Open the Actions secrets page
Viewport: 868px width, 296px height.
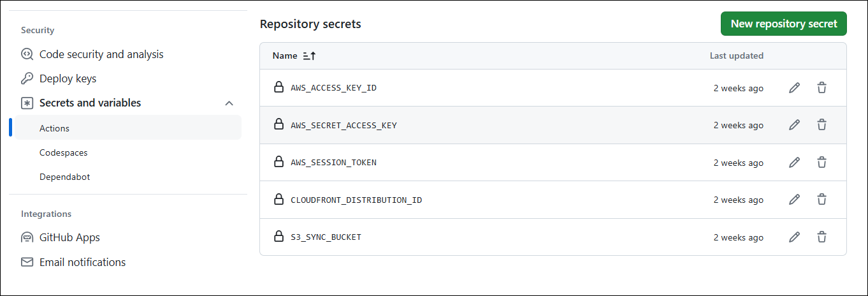click(55, 128)
